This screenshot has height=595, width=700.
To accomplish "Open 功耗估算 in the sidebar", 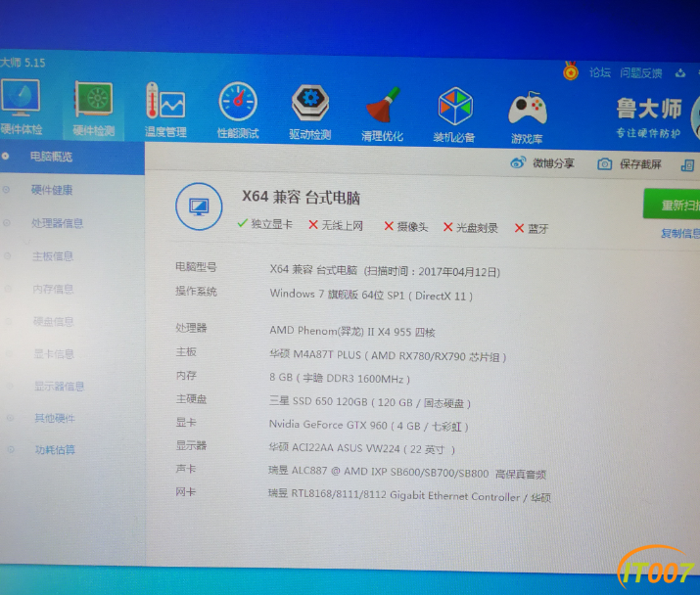I will [55, 449].
